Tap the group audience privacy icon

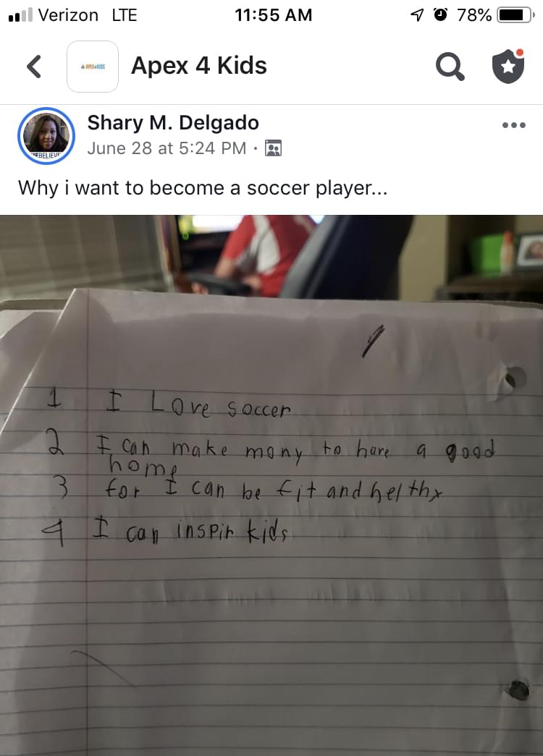point(273,148)
